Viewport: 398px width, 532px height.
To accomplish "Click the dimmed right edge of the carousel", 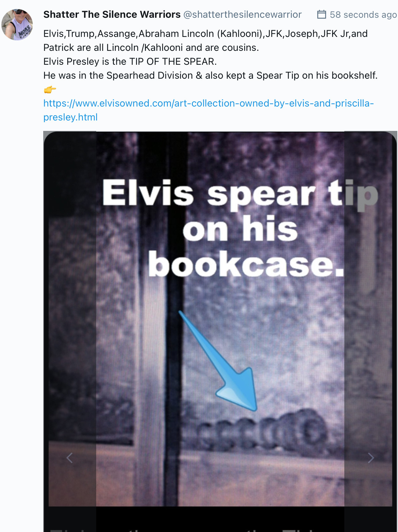I will [x=370, y=319].
